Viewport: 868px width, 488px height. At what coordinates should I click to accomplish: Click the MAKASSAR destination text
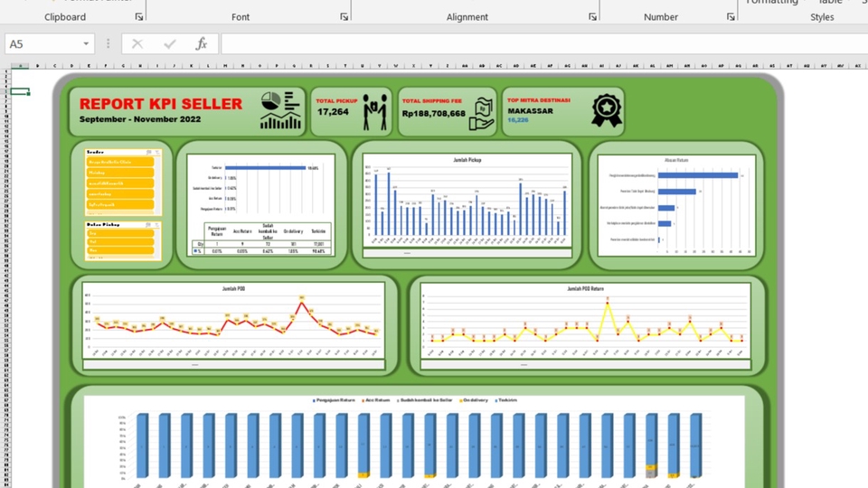[531, 110]
